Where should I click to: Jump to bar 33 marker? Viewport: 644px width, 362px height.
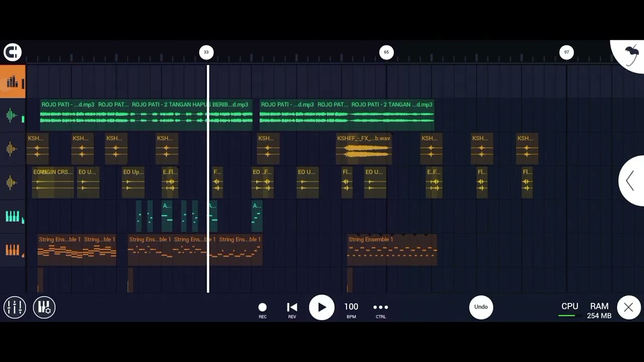click(206, 52)
